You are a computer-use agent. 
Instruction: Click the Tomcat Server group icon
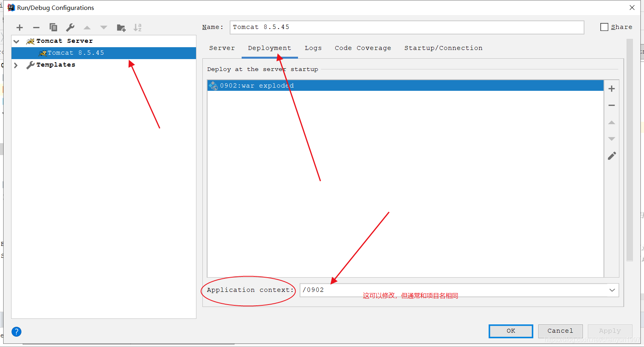click(30, 41)
